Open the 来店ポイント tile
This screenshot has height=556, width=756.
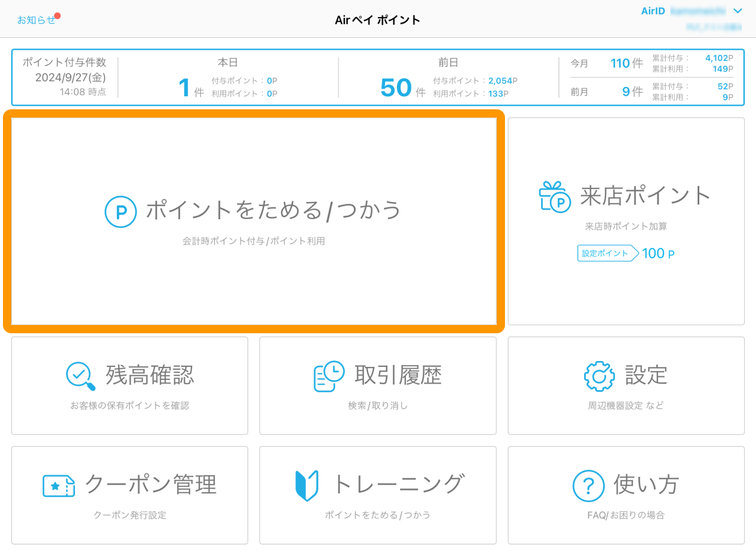pyautogui.click(x=626, y=221)
